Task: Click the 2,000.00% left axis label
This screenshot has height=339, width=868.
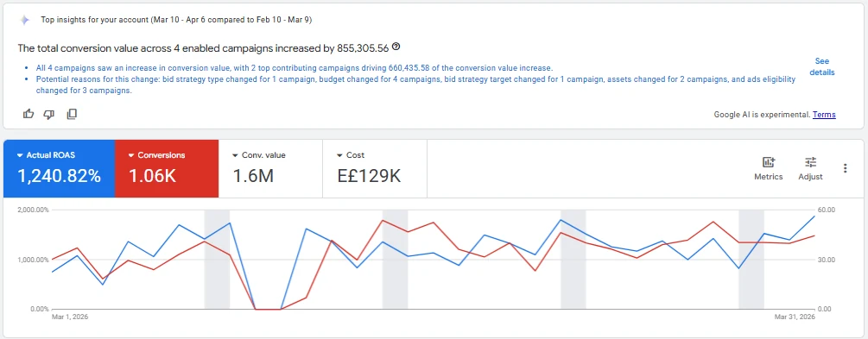Action: [34, 210]
